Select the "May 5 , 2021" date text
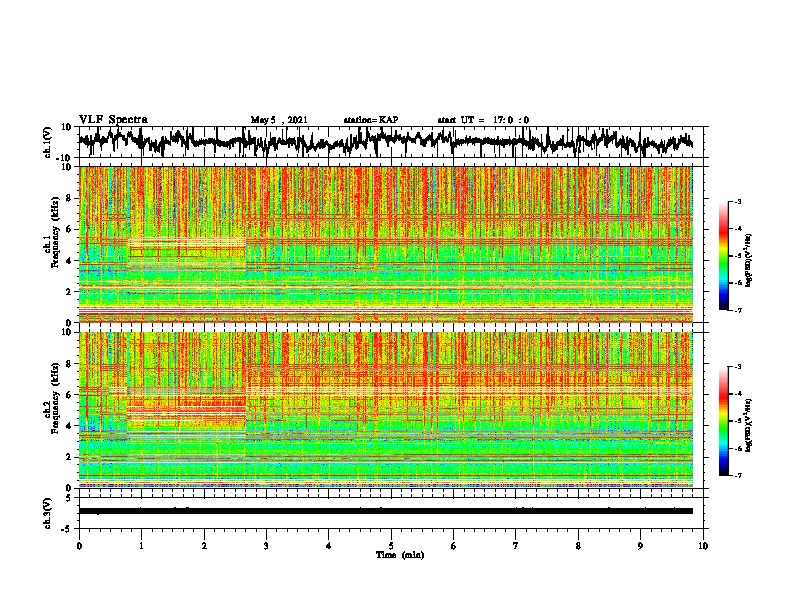This screenshot has width=792, height=612. click(279, 120)
